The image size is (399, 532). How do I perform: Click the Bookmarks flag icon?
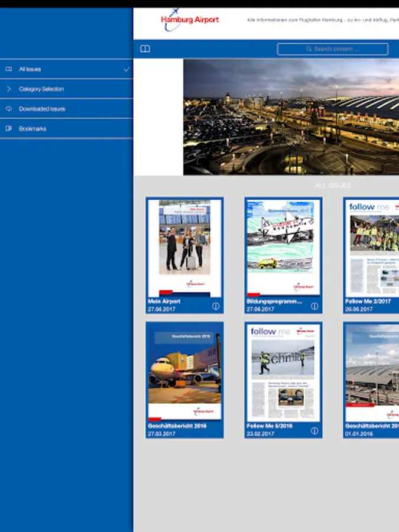[x=9, y=128]
